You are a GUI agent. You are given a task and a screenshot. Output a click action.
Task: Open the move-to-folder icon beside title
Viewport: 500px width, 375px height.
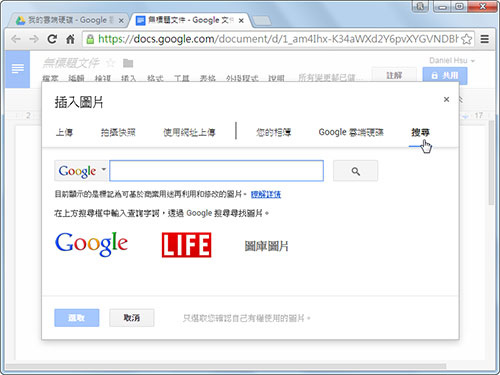point(128,63)
